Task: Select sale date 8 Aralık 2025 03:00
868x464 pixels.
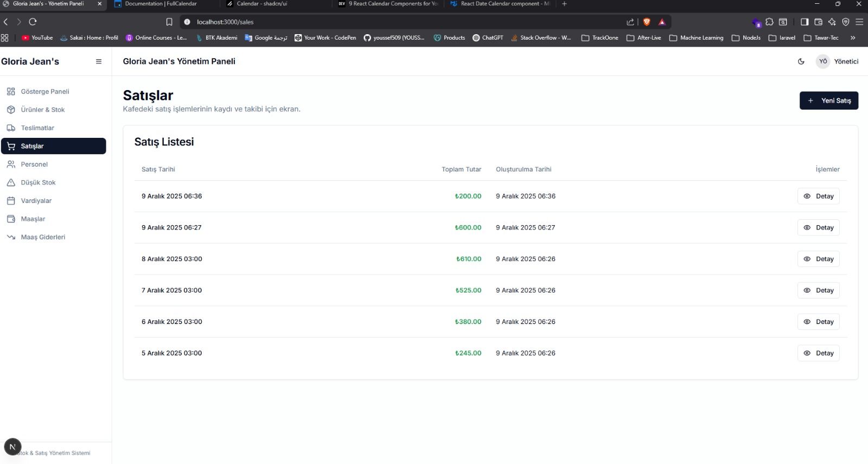Action: [171, 259]
